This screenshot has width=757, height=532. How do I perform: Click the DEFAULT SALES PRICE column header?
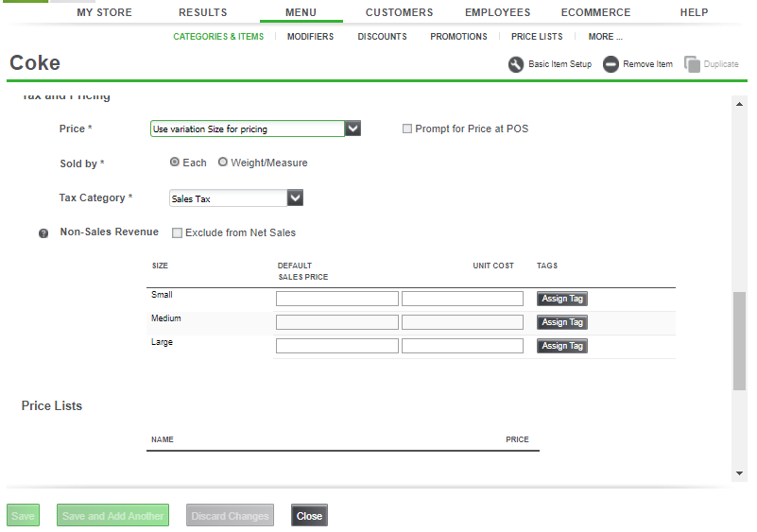point(302,271)
